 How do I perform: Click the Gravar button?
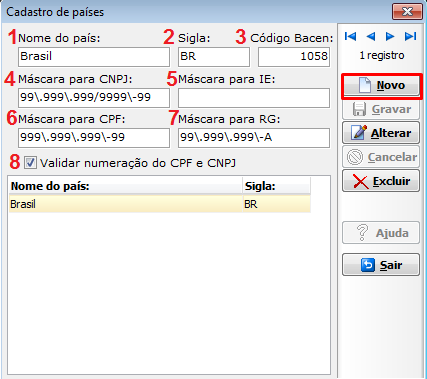pos(381,109)
